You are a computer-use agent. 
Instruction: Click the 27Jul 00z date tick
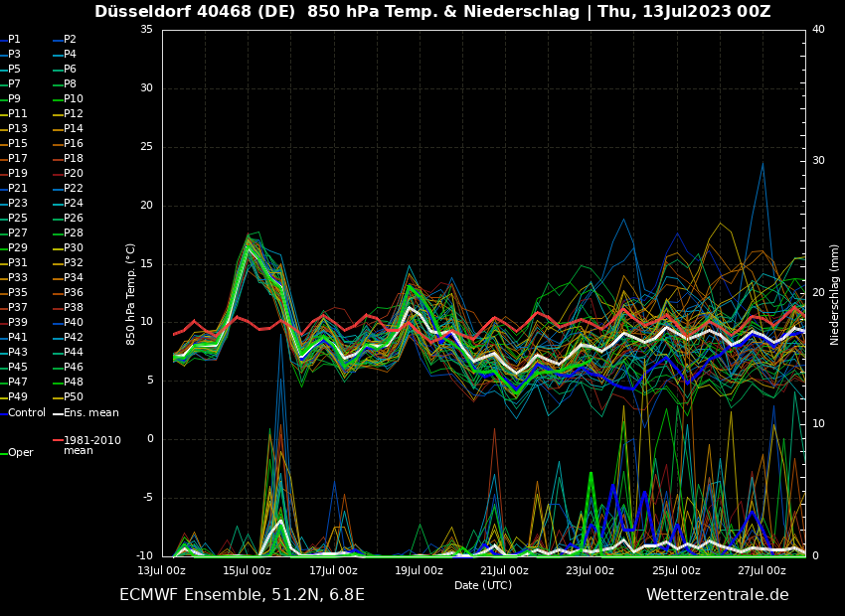pos(761,570)
